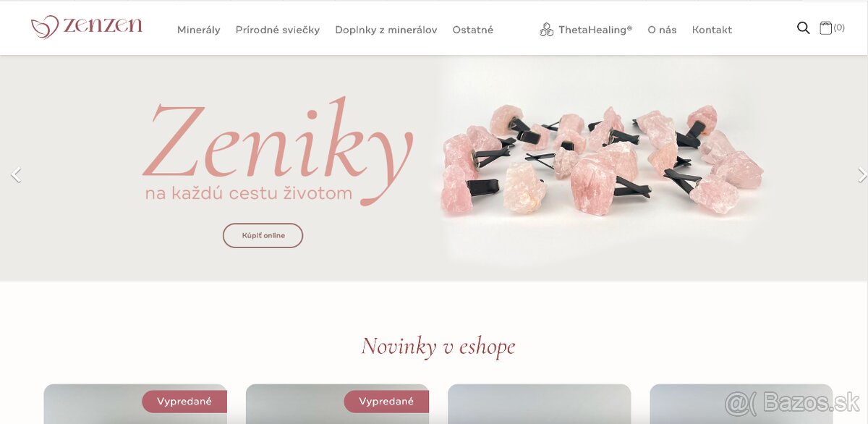Open second product card marked Vypredané
The height and width of the screenshot is (424, 868).
point(337,404)
